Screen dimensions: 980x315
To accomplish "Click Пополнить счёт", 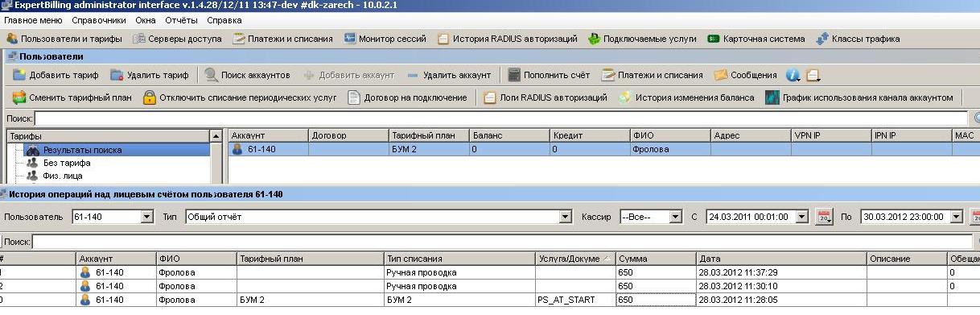I will click(x=549, y=75).
